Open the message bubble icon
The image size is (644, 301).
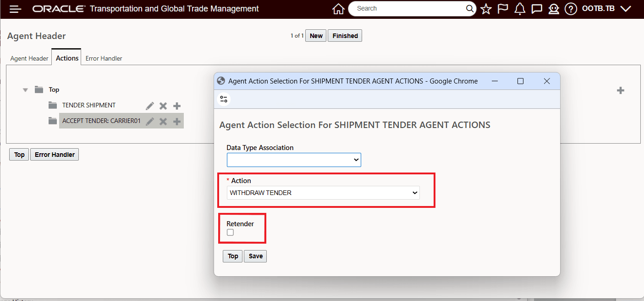click(x=537, y=9)
